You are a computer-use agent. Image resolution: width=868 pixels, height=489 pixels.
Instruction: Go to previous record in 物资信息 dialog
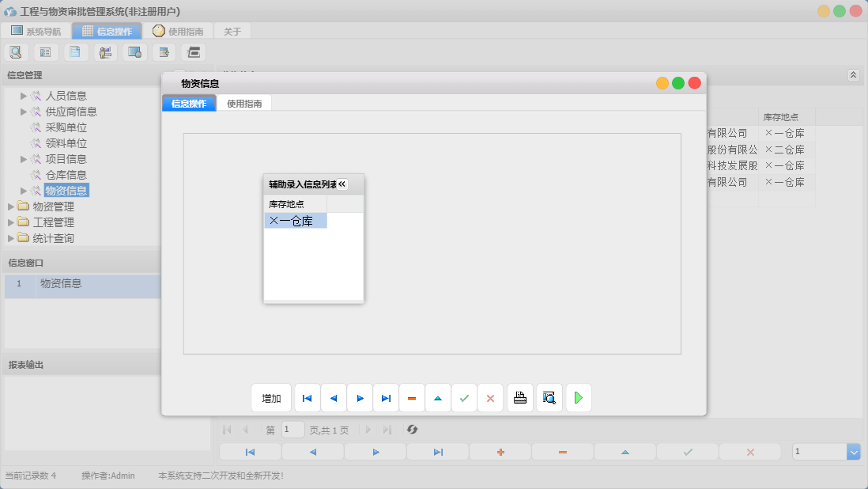[x=333, y=398]
